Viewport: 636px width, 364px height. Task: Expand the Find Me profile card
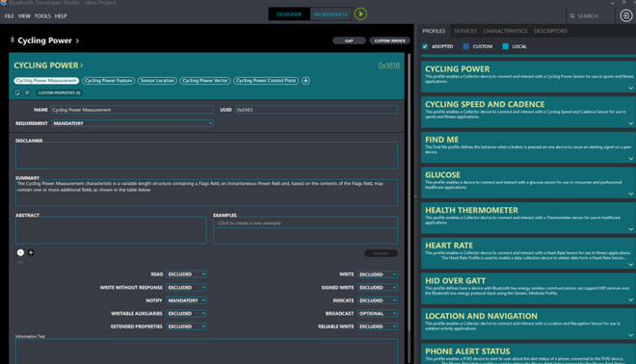pyautogui.click(x=630, y=159)
